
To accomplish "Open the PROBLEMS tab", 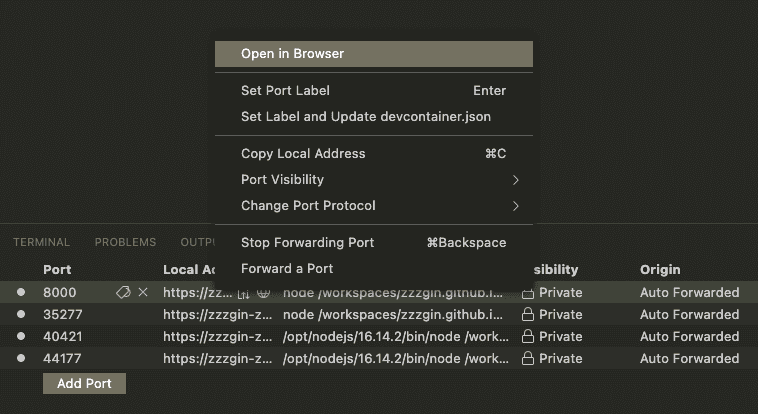I will tap(125, 242).
